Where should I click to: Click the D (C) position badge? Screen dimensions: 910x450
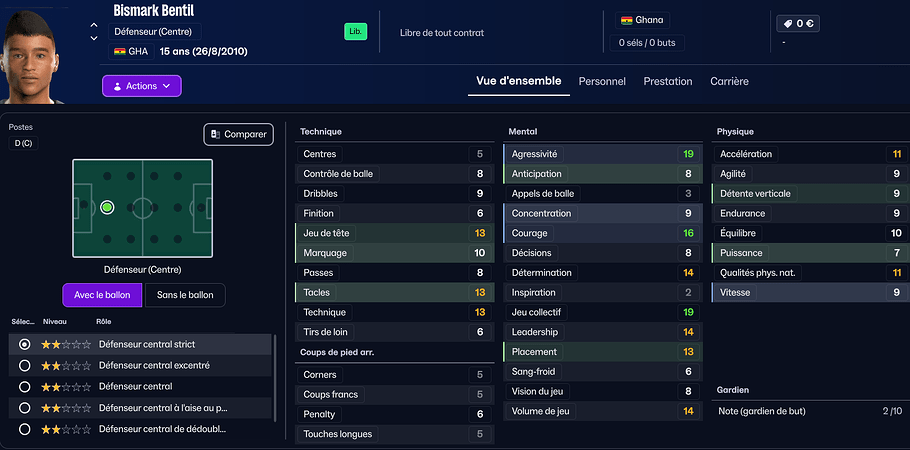tap(20, 144)
